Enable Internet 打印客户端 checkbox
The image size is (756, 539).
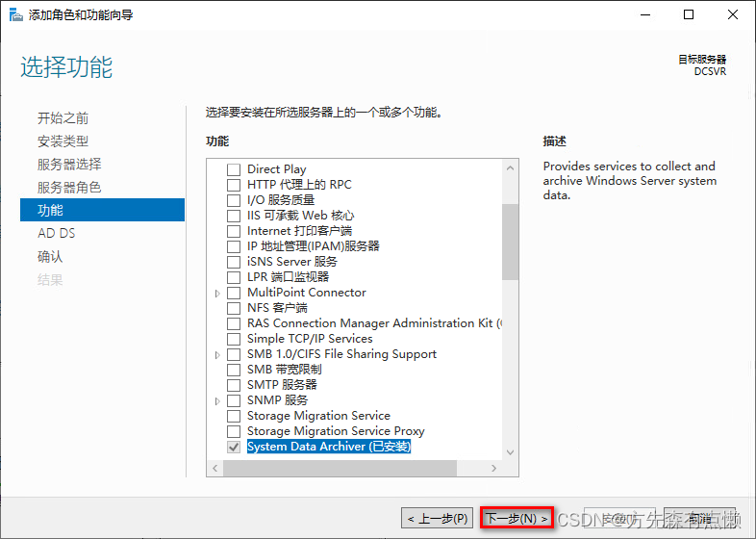(x=234, y=231)
